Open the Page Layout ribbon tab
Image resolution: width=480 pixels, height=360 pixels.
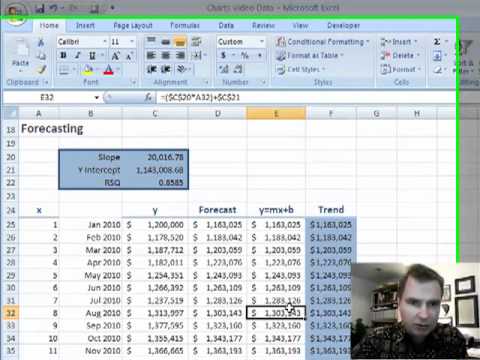133,26
